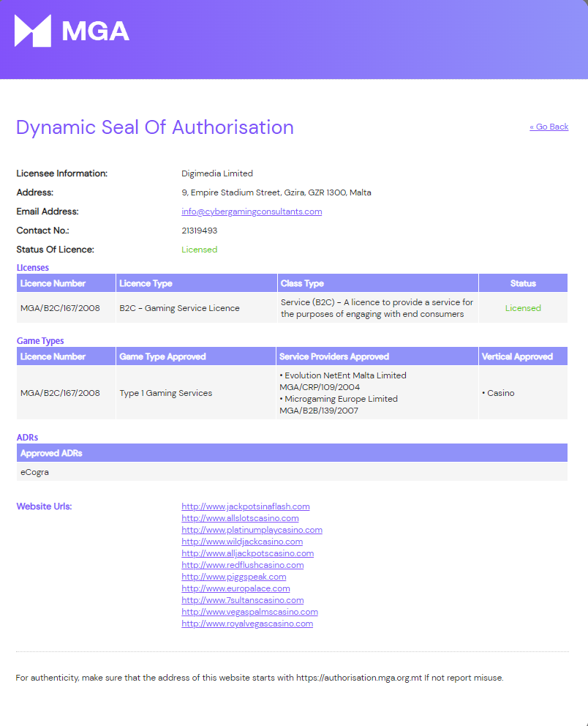Click the contact number 21319493

[x=200, y=231]
